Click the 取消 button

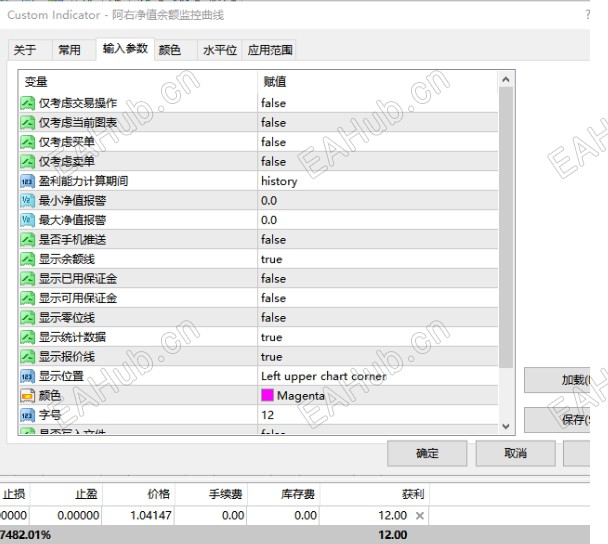515,453
